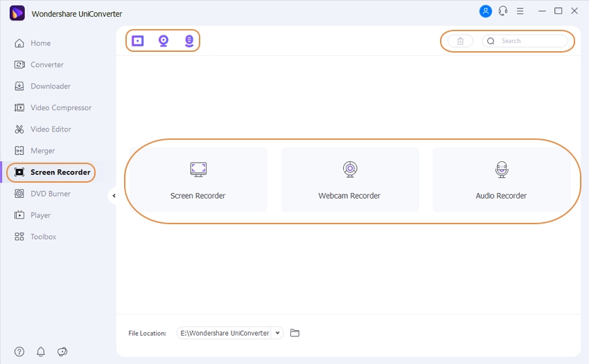Go to Converter in the sidebar
This screenshot has height=364, width=589.
click(x=46, y=64)
